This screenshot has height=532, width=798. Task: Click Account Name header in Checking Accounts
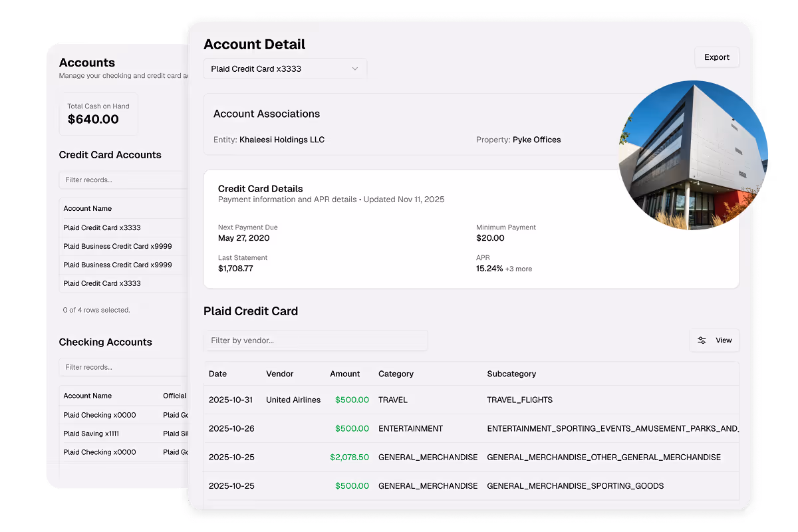(x=88, y=396)
